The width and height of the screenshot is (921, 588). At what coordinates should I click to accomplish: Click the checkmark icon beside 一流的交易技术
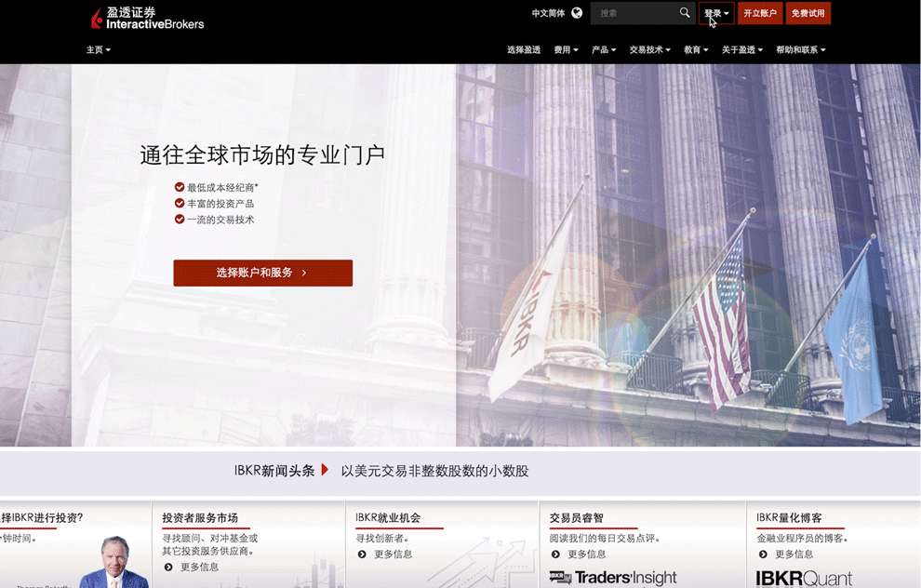coord(180,220)
